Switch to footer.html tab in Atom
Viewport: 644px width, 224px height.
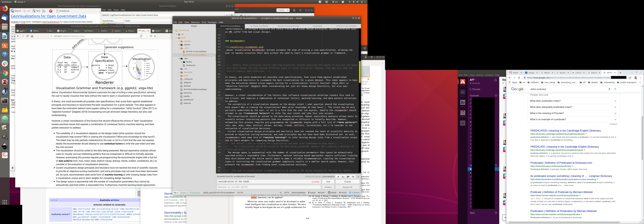pyautogui.click(x=317, y=26)
